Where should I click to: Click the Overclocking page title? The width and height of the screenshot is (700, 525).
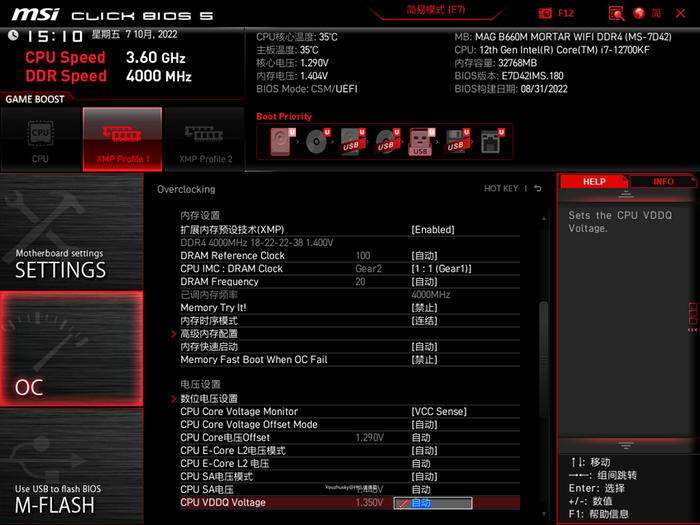pyautogui.click(x=186, y=189)
